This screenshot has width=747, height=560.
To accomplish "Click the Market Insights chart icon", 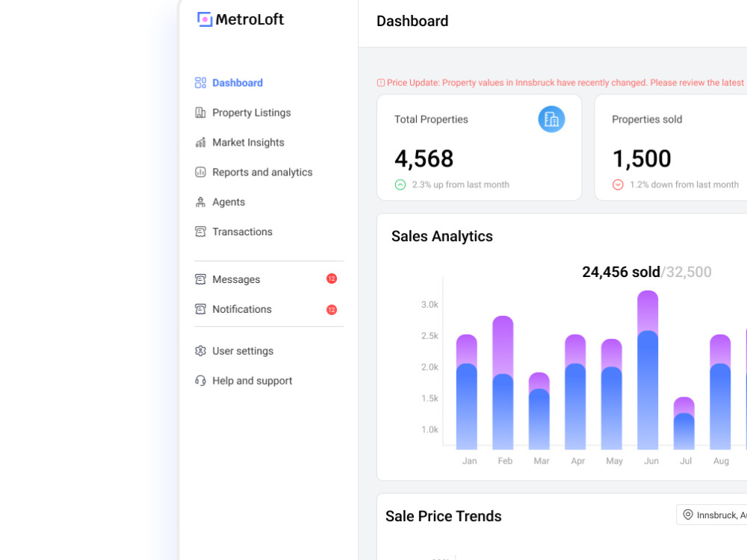I will [x=200, y=143].
